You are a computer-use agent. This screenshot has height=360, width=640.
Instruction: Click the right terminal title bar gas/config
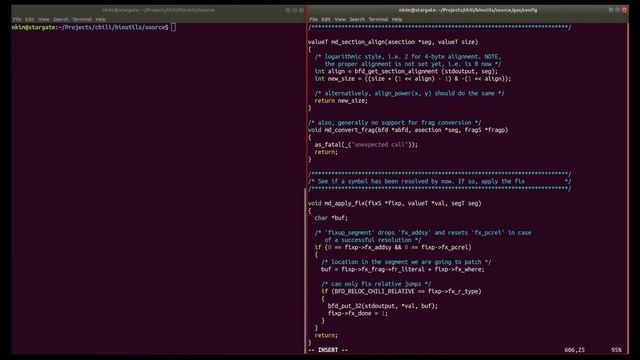tap(468, 10)
